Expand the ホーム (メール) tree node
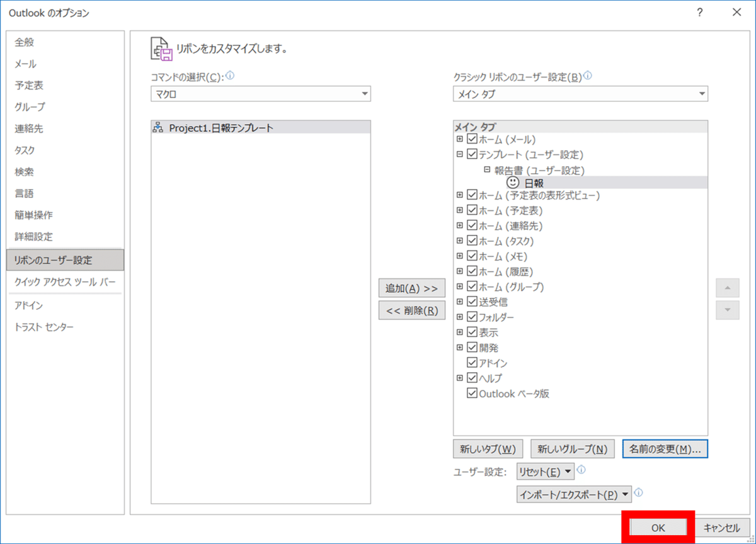The image size is (756, 544). point(460,140)
